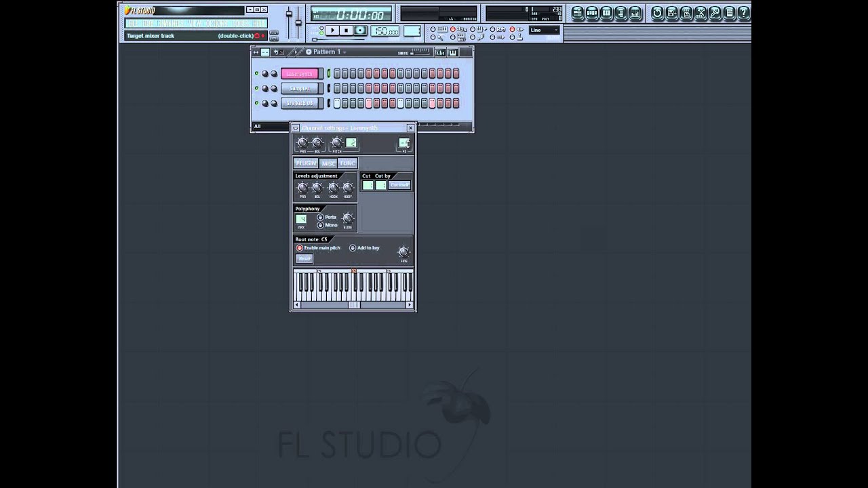Mute the Lasersynth channel green light
The height and width of the screenshot is (488, 868).
(256, 74)
